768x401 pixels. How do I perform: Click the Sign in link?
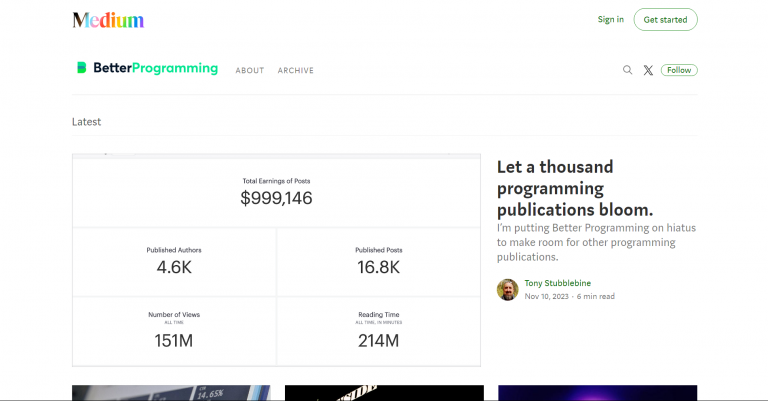610,19
